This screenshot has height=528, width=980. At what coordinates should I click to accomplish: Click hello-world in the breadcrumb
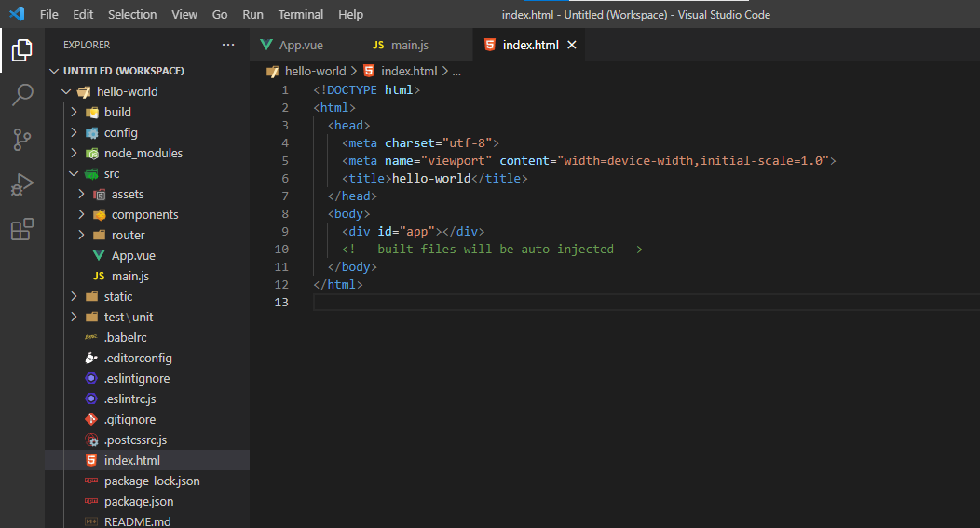[x=315, y=71]
